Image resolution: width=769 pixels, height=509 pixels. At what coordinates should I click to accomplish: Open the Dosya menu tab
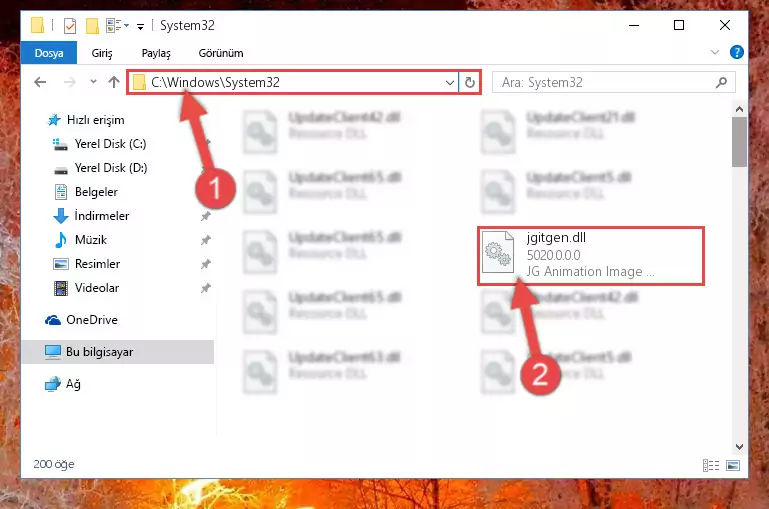[49, 53]
